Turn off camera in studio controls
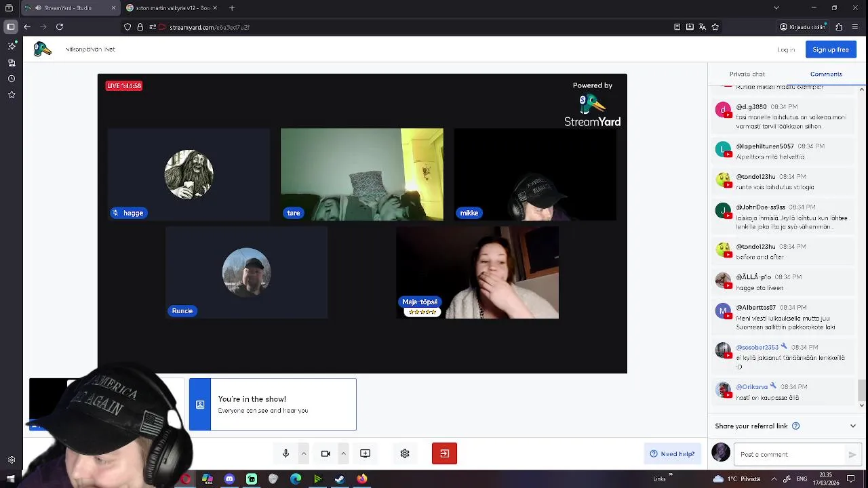 [325, 453]
